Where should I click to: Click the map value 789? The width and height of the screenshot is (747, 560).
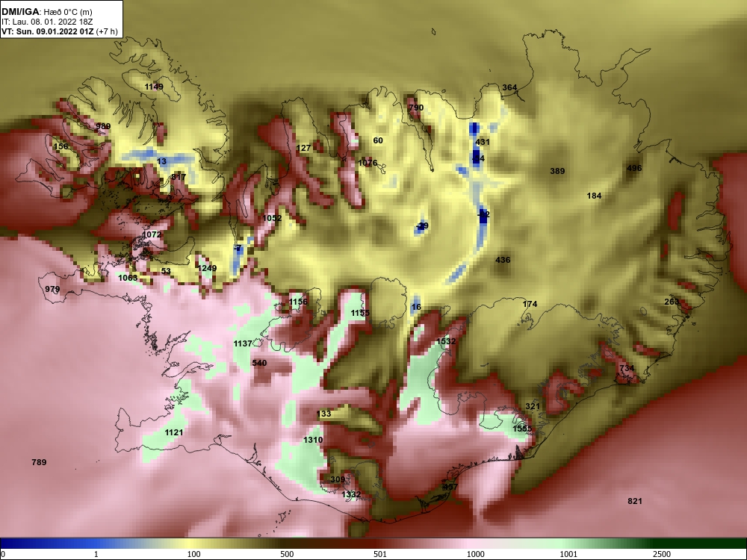click(39, 462)
